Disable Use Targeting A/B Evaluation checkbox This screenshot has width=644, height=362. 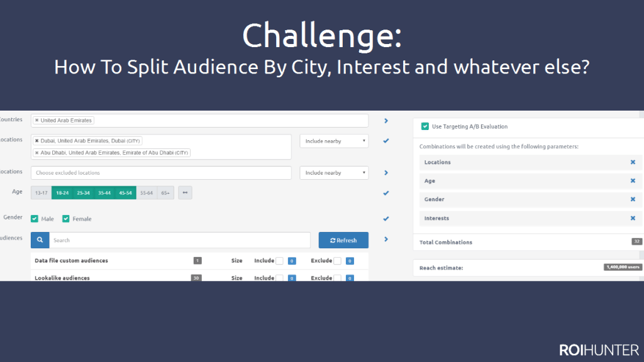pos(425,126)
